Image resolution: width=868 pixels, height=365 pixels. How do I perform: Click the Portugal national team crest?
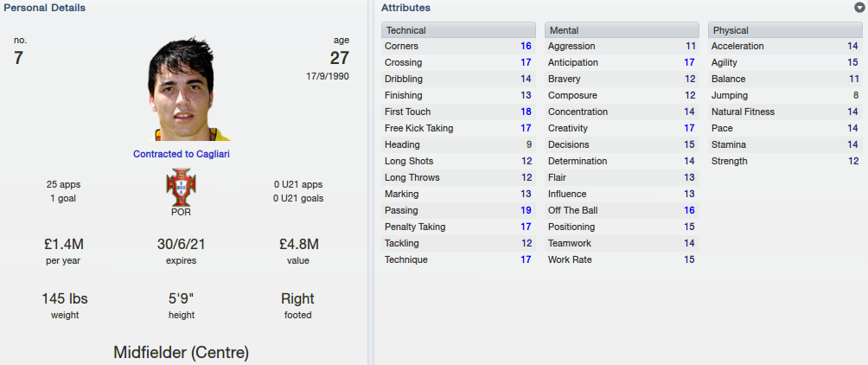[x=181, y=188]
